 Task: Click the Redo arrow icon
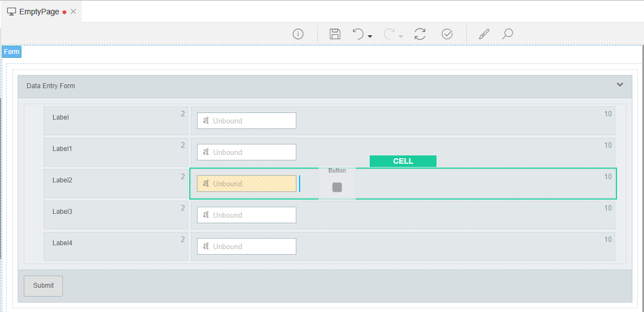point(389,34)
